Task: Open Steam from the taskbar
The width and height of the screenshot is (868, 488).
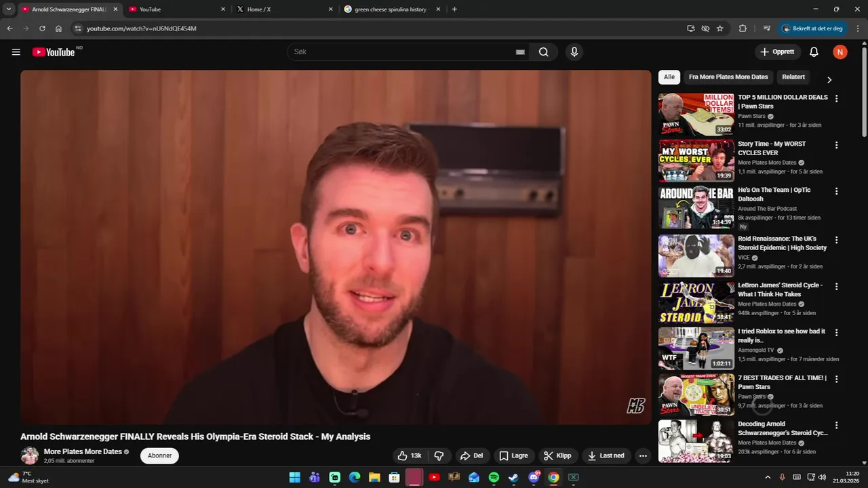Action: click(x=513, y=477)
